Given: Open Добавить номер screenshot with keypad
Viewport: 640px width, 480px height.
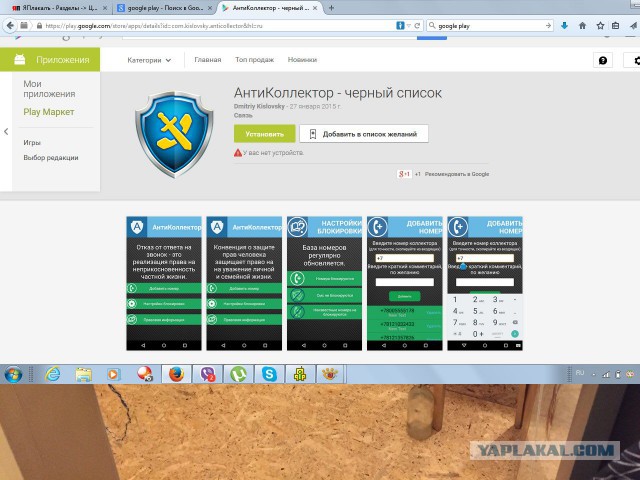Looking at the screenshot, I should coord(485,283).
